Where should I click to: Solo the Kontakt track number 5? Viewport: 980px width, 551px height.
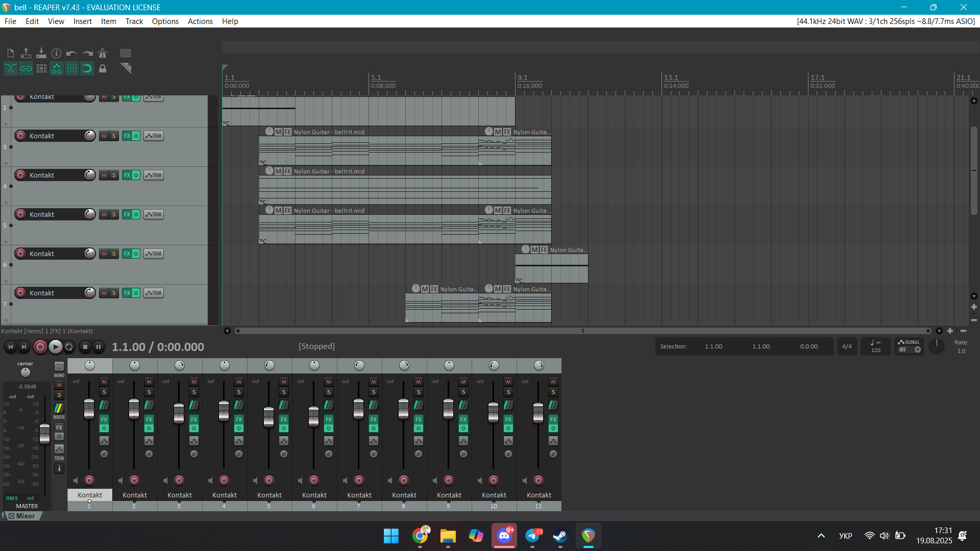(114, 214)
